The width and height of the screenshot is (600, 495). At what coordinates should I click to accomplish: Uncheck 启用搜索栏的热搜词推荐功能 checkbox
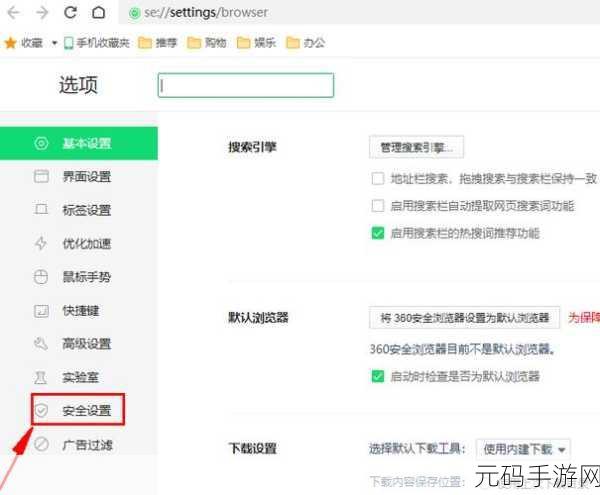(378, 233)
